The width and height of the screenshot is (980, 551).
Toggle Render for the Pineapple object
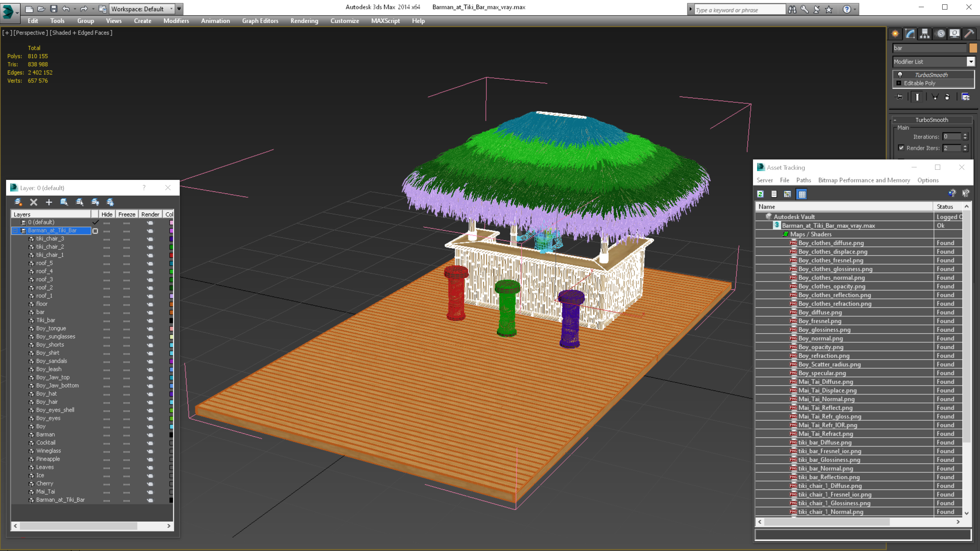tap(150, 460)
